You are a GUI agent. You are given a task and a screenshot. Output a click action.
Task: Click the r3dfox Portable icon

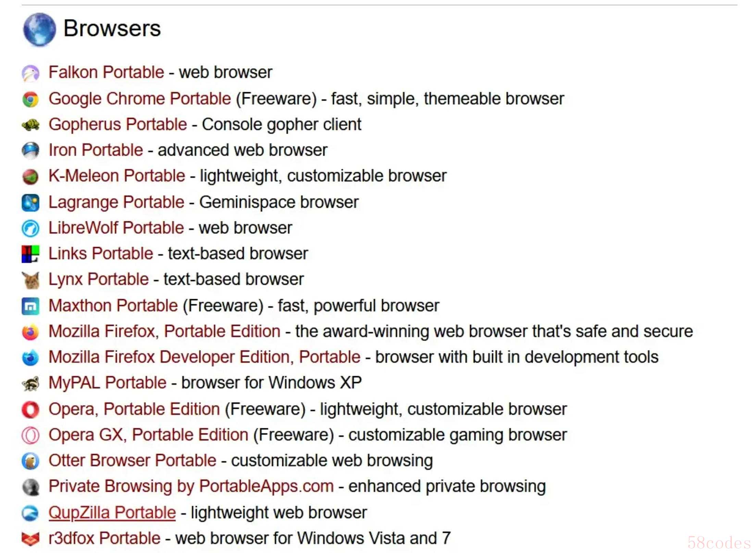click(x=30, y=539)
